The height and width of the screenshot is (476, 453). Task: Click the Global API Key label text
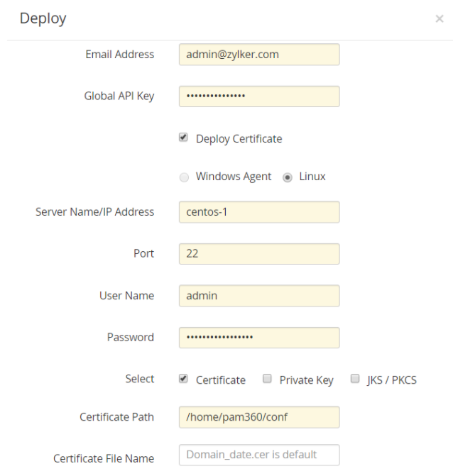(x=119, y=96)
